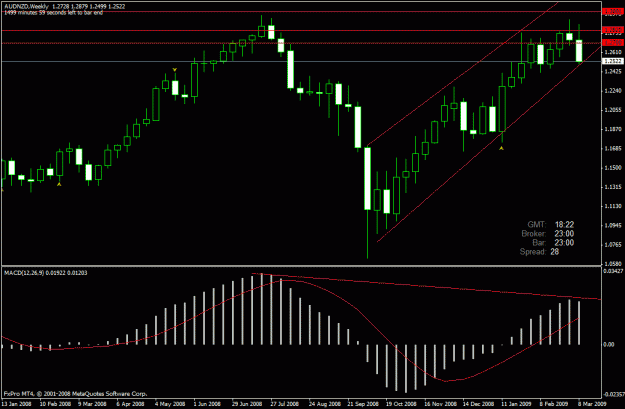Select the current price label 1.2522

tap(613, 61)
